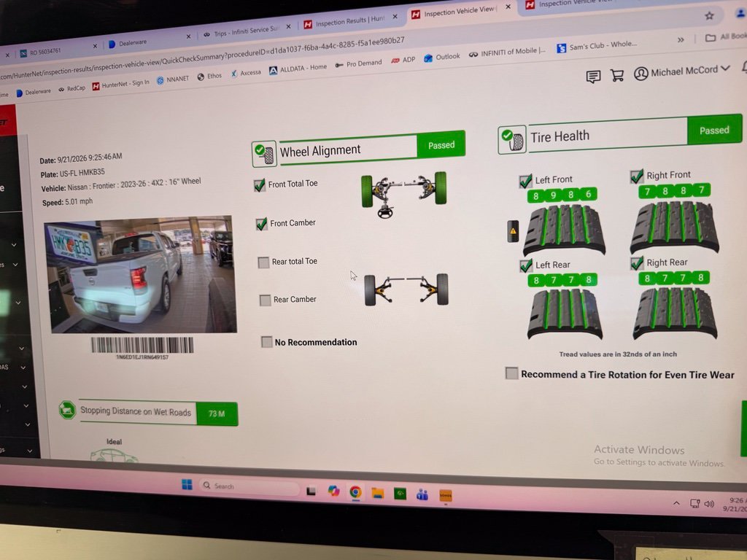Click the taskbar Search box
Screen dimensions: 747x560
click(249, 486)
